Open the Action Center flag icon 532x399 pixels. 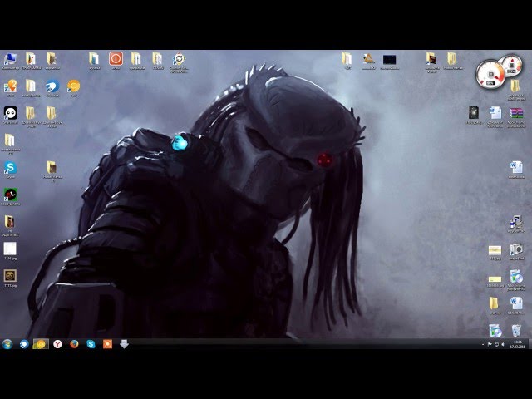coord(490,344)
